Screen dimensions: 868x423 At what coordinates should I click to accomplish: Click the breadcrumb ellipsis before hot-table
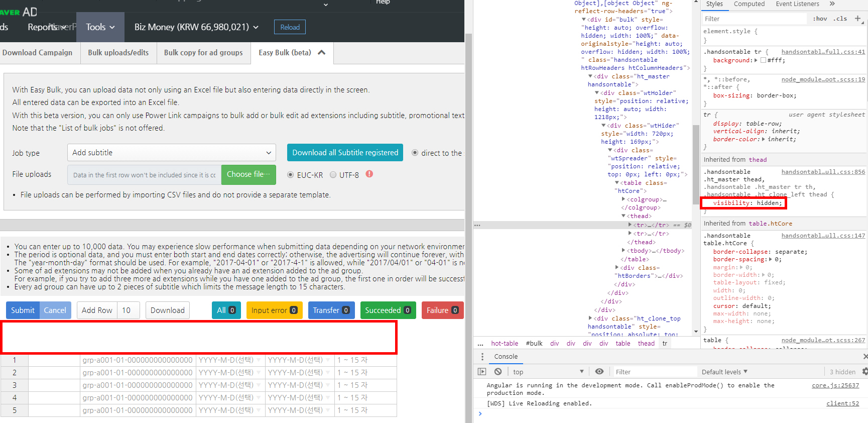click(x=480, y=344)
